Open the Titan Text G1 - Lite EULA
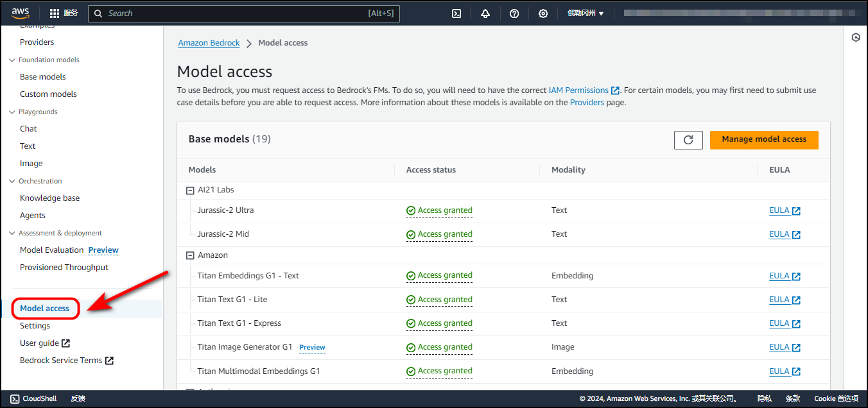Screen dimensions: 868x408 point(779,300)
